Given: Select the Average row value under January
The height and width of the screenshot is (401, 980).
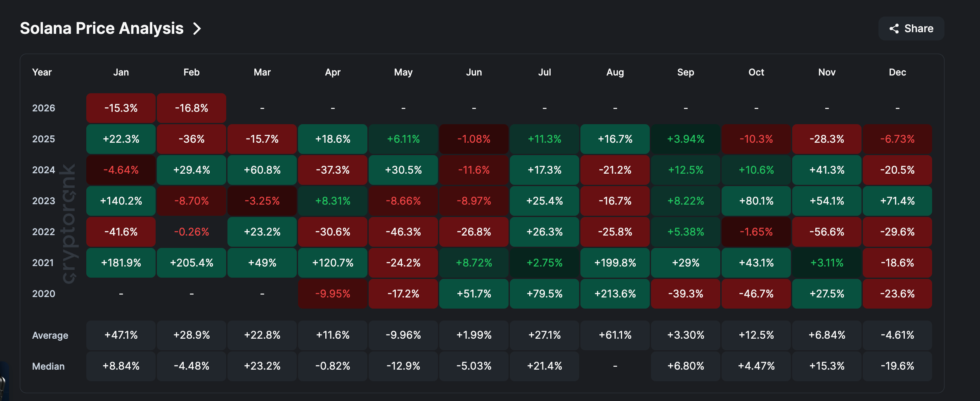Looking at the screenshot, I should pos(121,335).
